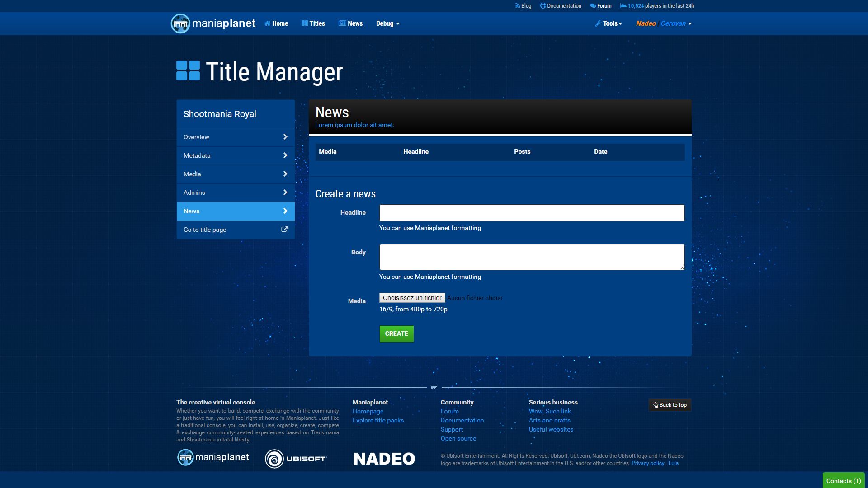Go to Home in the navbar
This screenshot has height=488, width=868.
[276, 23]
